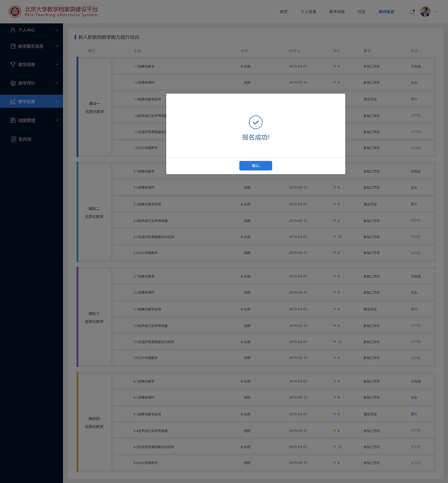This screenshot has width=448, height=483.
Task: Click the credit star icon for 1.1信息化教学
Action: [335, 66]
